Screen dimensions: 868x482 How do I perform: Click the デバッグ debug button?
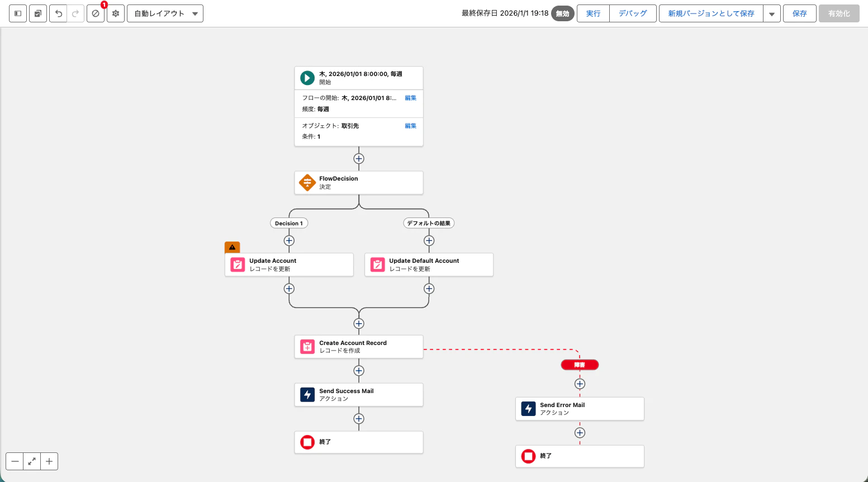(633, 13)
